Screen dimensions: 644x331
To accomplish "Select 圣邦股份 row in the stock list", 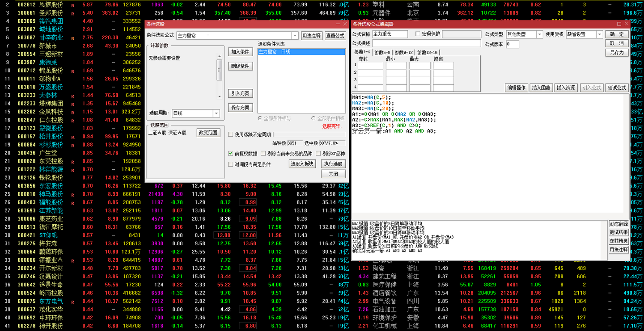I will click(x=51, y=13).
